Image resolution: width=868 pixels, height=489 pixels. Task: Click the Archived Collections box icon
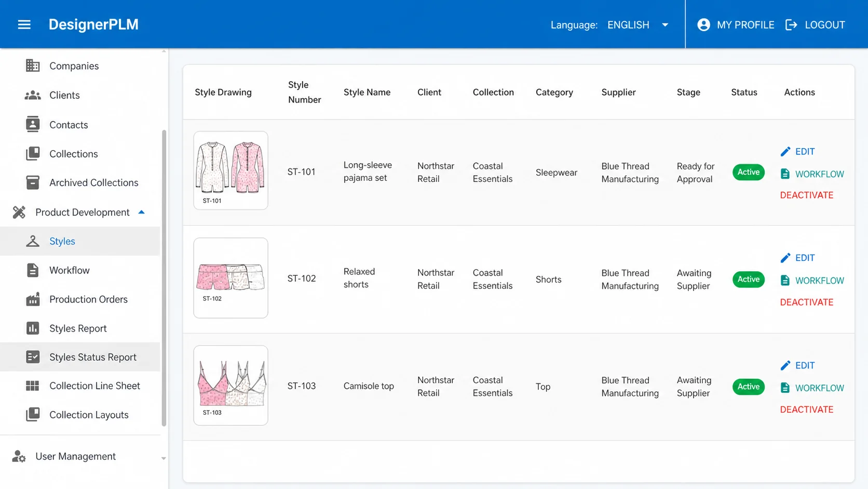click(33, 182)
